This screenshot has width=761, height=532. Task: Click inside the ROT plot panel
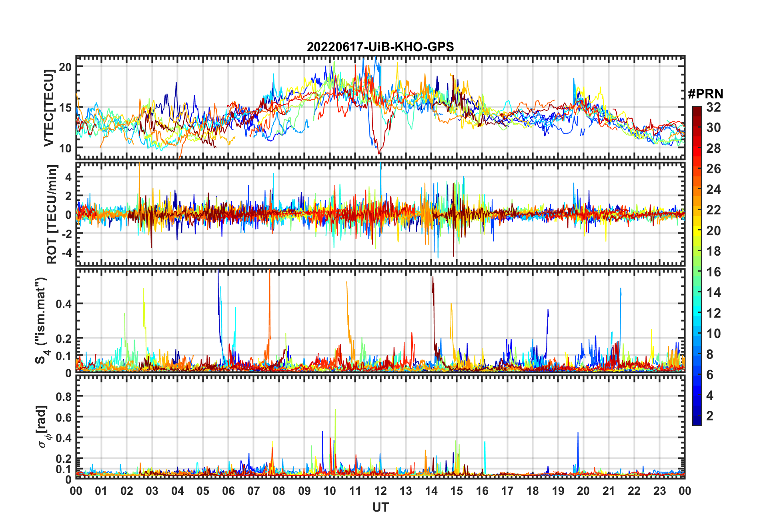click(380, 214)
